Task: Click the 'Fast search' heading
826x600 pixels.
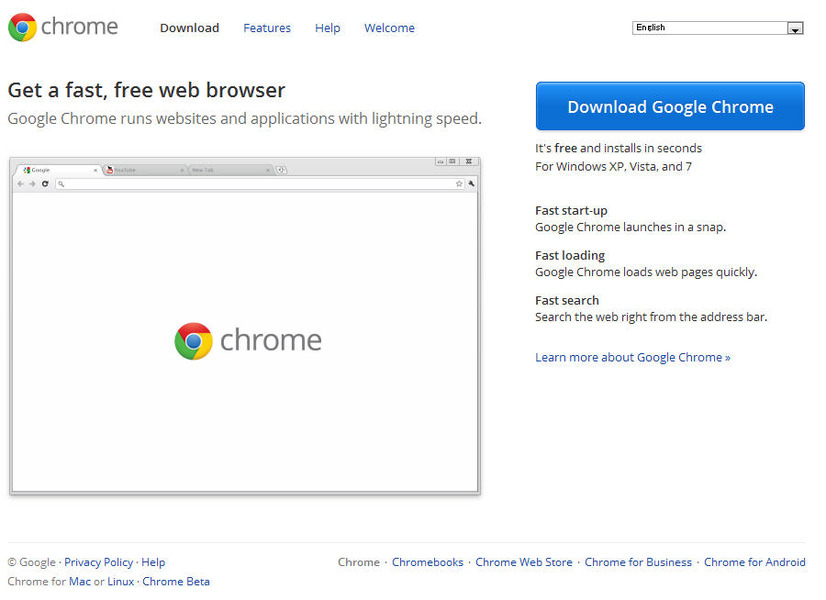Action: 567,300
